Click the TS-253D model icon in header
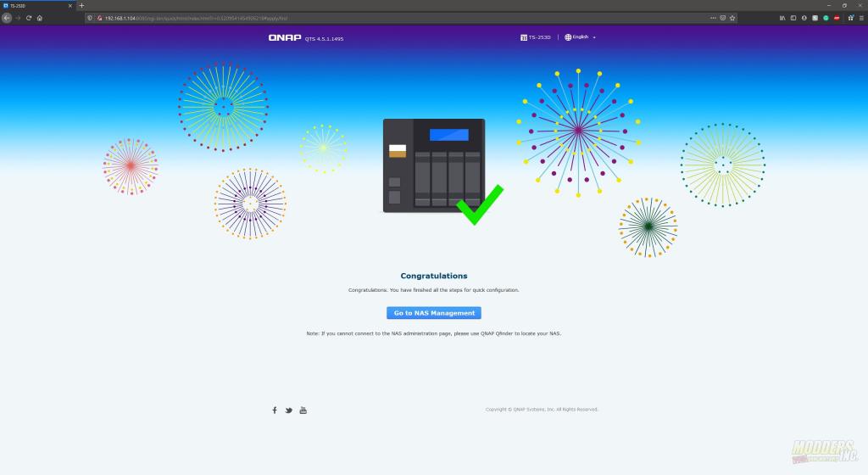 [523, 37]
